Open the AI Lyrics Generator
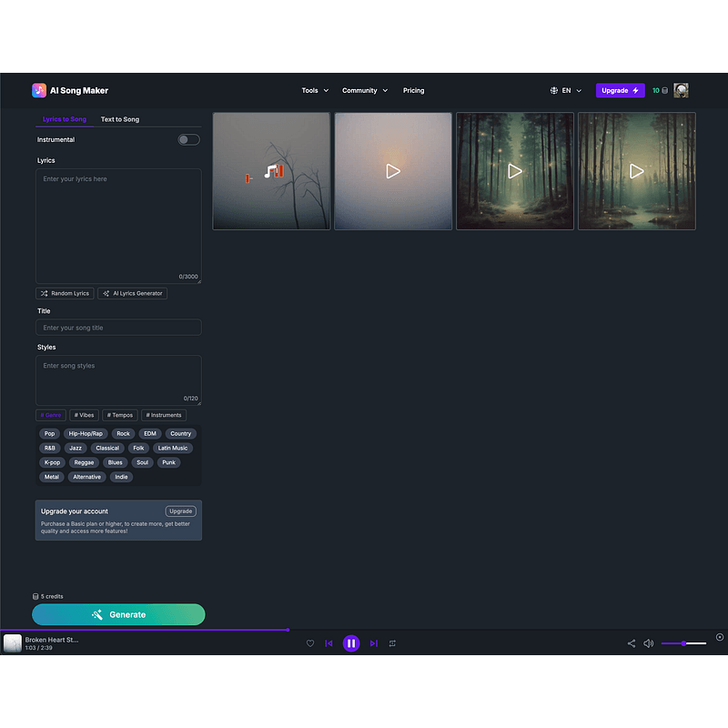This screenshot has width=728, height=728. coord(132,293)
